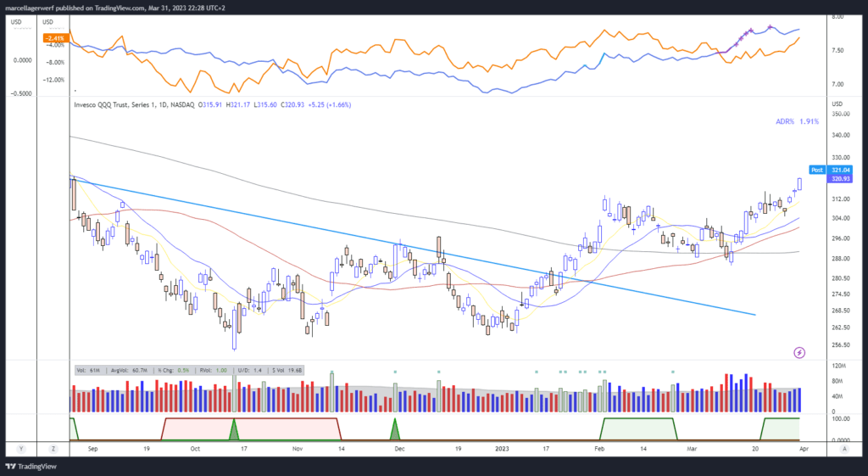
Task: Click the blue descending trendline
Action: (x=413, y=247)
